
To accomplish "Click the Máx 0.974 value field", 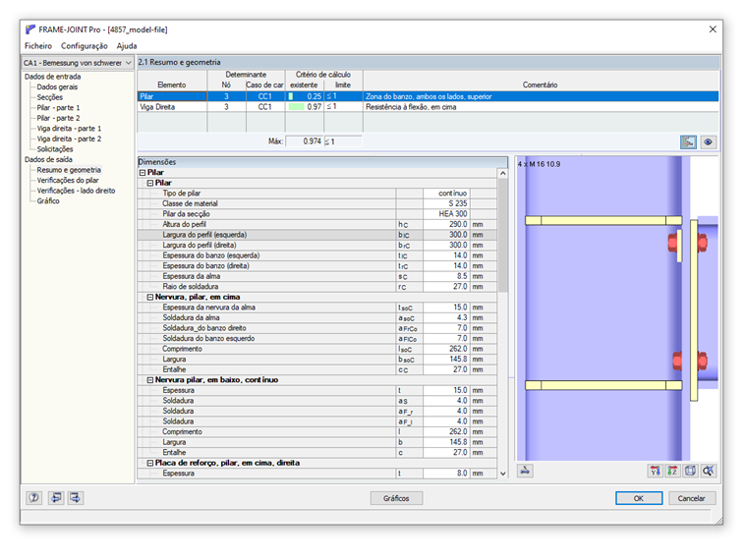I will [305, 141].
